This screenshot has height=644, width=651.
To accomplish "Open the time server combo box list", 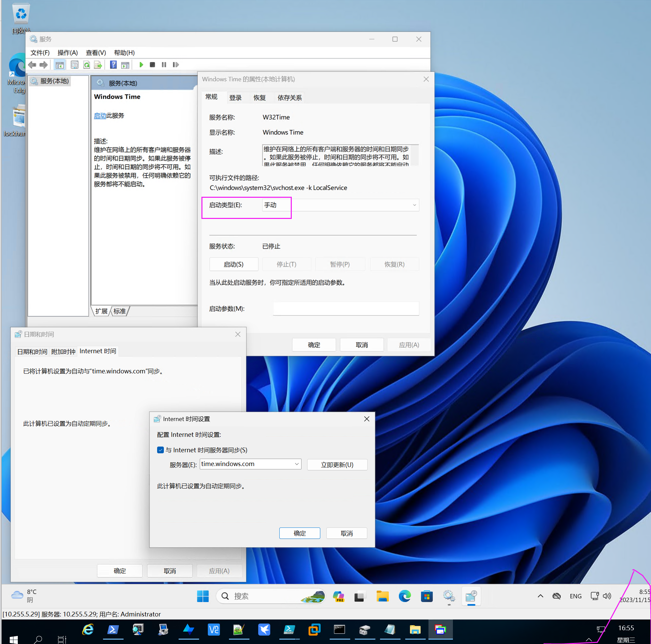I will (296, 464).
